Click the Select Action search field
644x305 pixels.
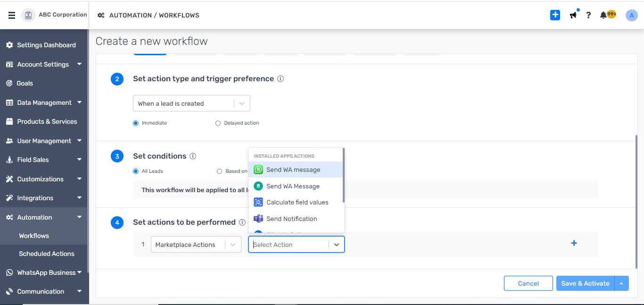(289, 245)
